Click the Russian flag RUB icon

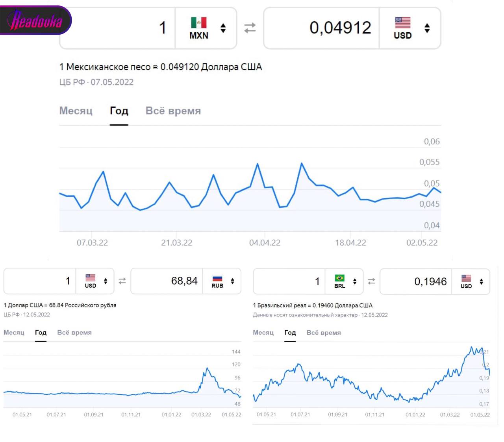[x=217, y=278]
